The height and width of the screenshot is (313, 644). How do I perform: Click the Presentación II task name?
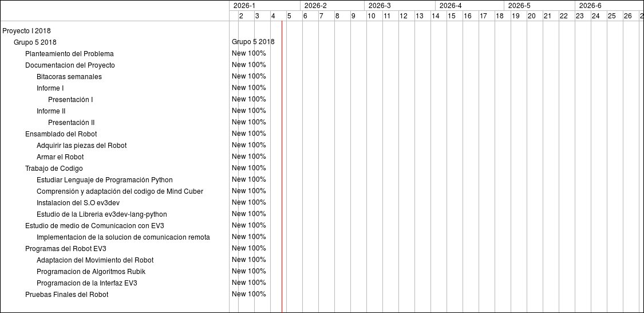[x=71, y=123]
